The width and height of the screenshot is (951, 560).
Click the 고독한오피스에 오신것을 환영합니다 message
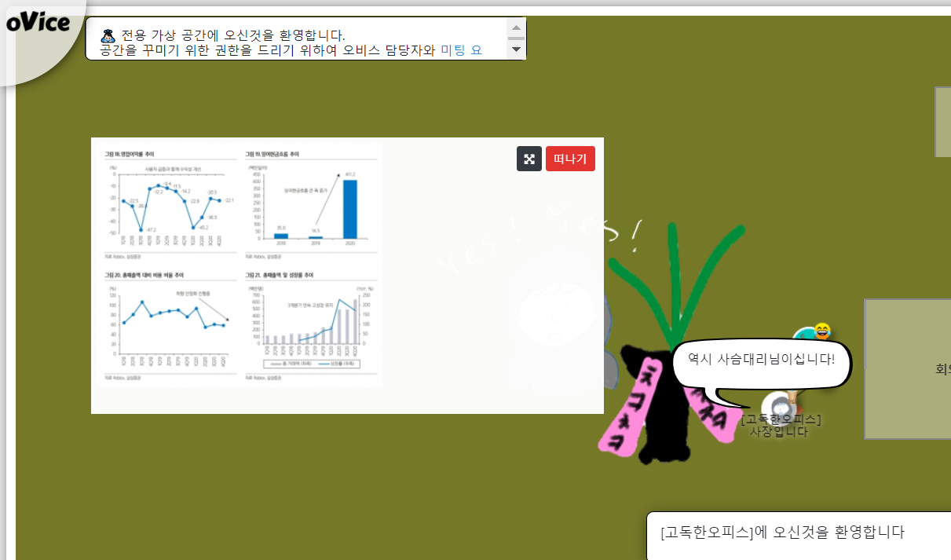click(782, 533)
